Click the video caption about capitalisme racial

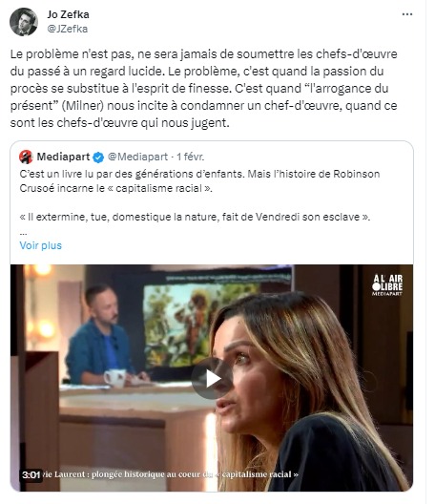pyautogui.click(x=171, y=474)
